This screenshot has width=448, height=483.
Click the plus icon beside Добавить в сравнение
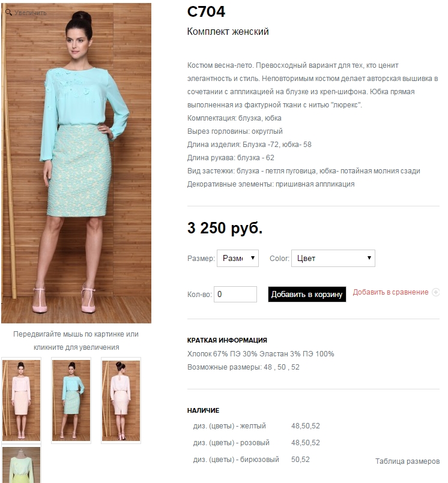coord(435,292)
